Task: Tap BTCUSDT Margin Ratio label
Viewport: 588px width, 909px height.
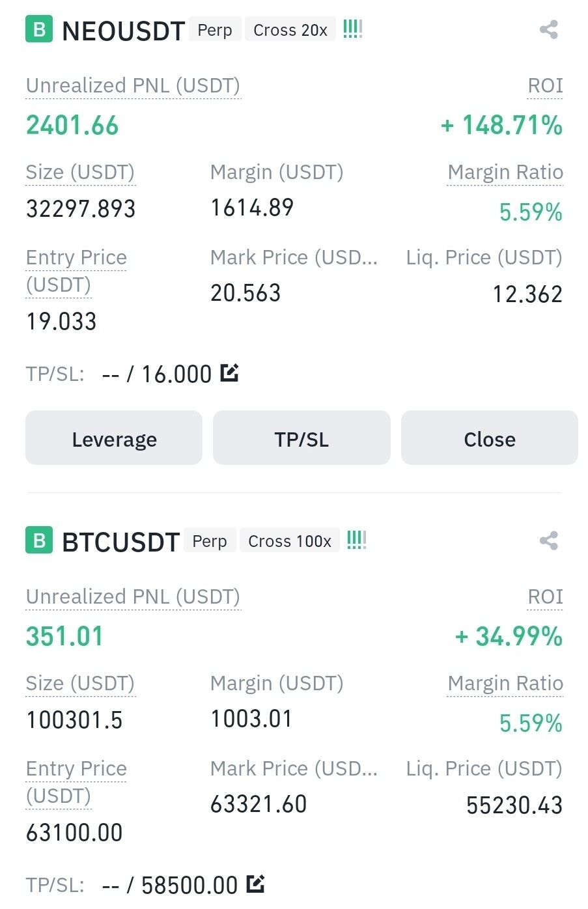Action: pos(505,683)
